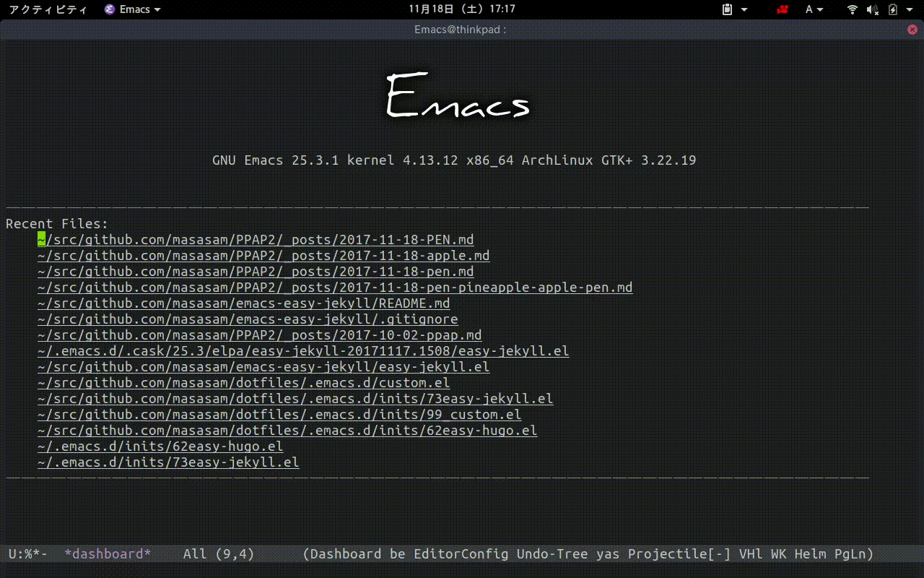
Task: Open emacs-easy-jekyll/.gitignore link
Action: [x=248, y=319]
